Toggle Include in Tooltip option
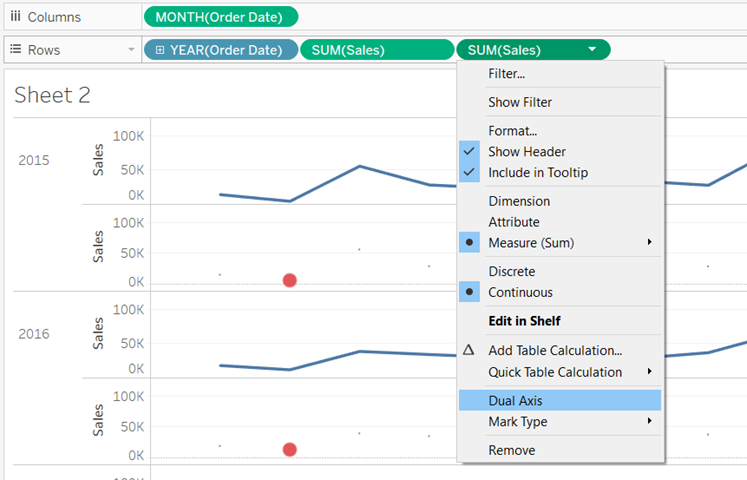Screen dimensions: 747x480 (537, 172)
